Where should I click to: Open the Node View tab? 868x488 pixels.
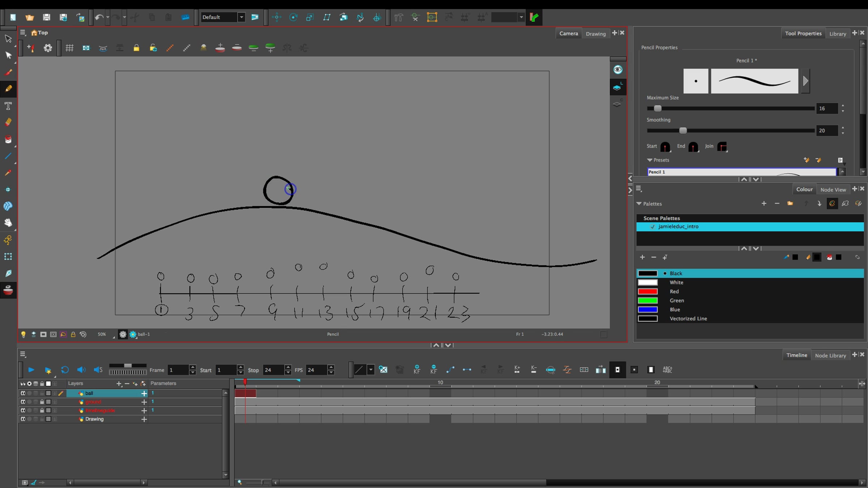[x=833, y=189]
